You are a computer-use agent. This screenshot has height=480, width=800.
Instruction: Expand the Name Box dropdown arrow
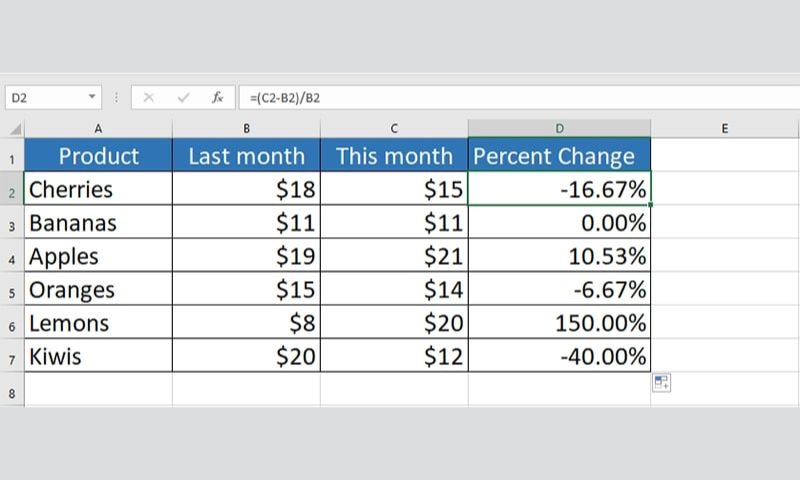pos(92,96)
